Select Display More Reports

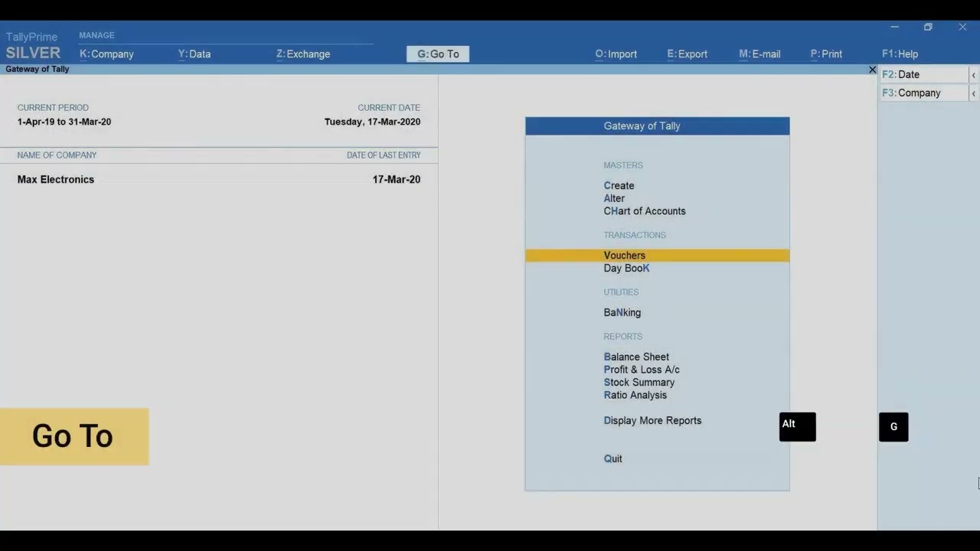tap(652, 420)
